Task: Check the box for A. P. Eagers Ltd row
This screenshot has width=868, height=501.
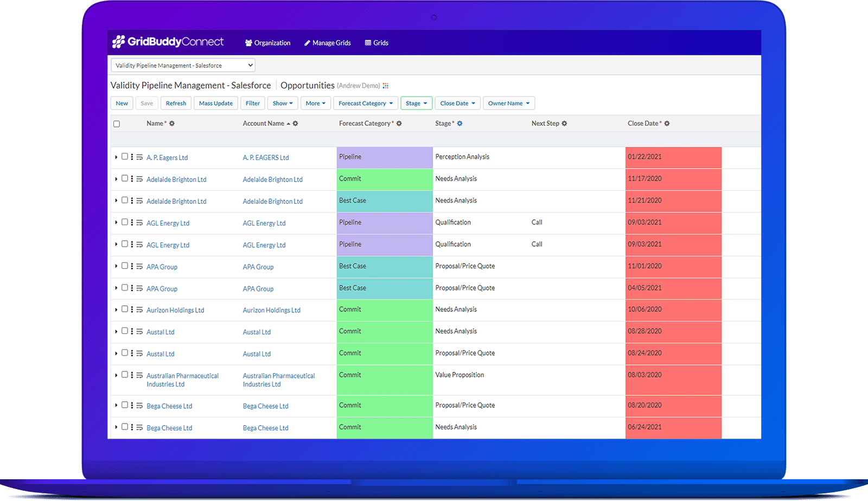Action: [125, 157]
